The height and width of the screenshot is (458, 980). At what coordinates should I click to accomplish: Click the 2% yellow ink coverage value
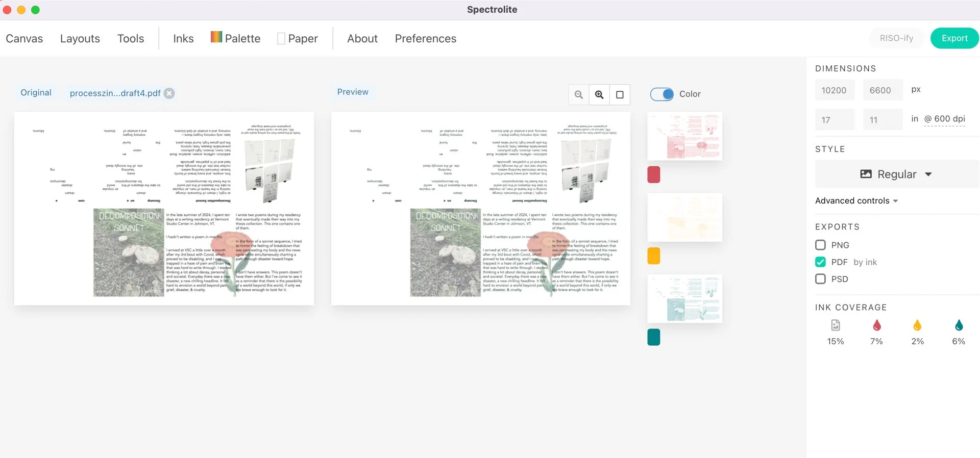click(x=917, y=342)
